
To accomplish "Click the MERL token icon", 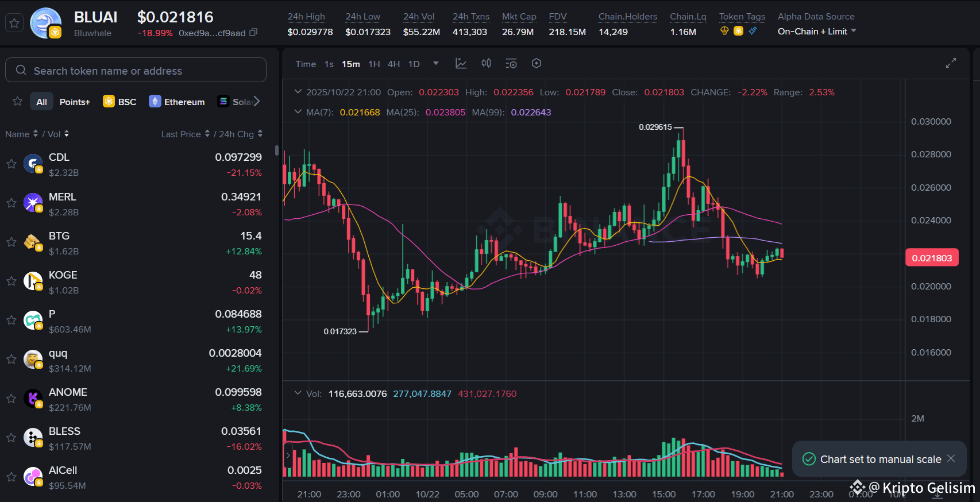I will tap(33, 203).
